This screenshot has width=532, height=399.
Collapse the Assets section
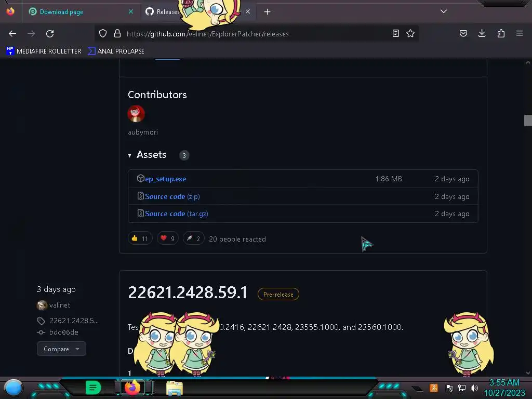pos(147,155)
